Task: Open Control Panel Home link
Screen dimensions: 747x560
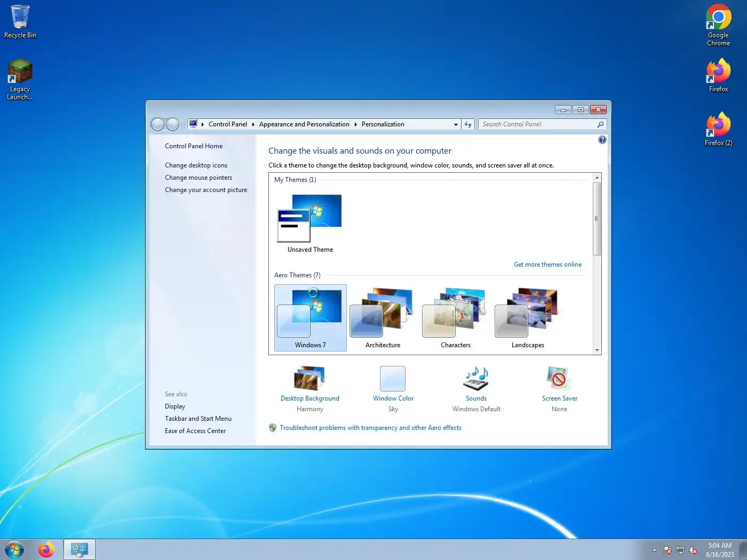Action: 194,146
